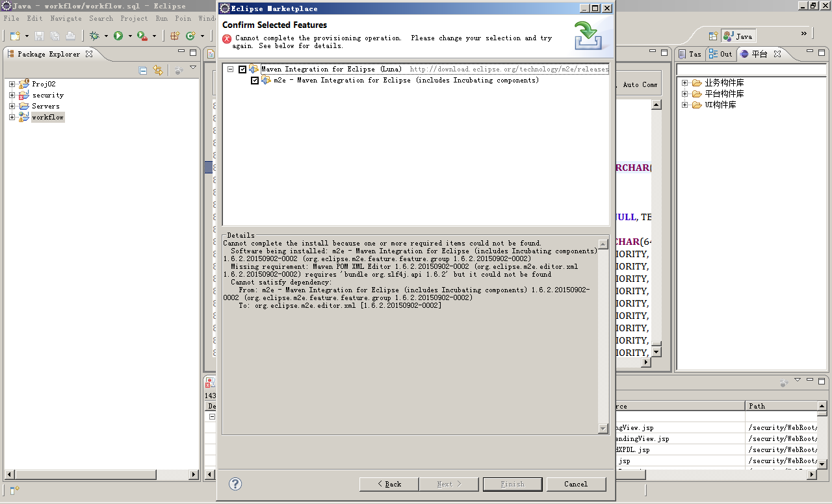Toggle Link with Editor in Package Explorer
This screenshot has height=504, width=832.
pos(158,70)
